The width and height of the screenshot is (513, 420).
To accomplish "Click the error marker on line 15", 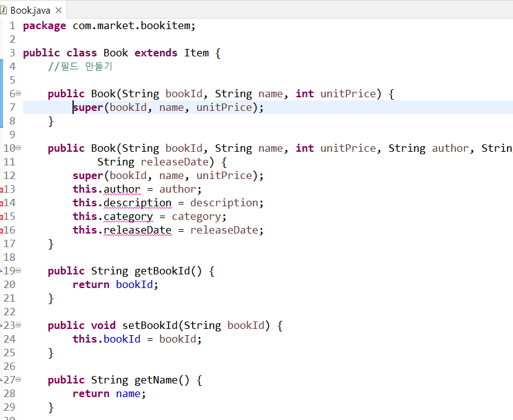I will tap(1, 217).
